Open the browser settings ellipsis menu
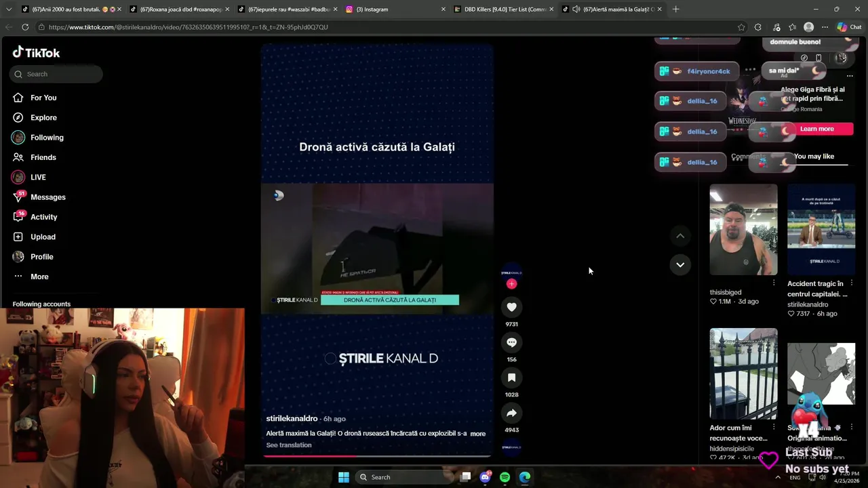This screenshot has width=868, height=488. (825, 27)
